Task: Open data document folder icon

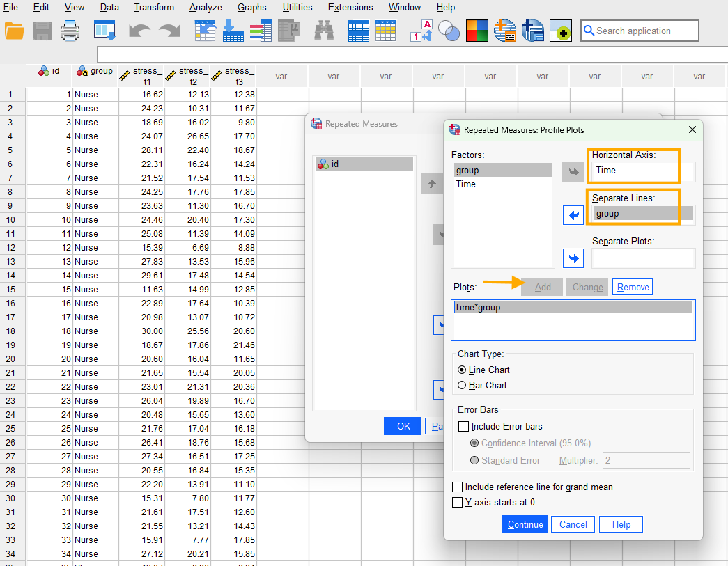Action: point(14,31)
